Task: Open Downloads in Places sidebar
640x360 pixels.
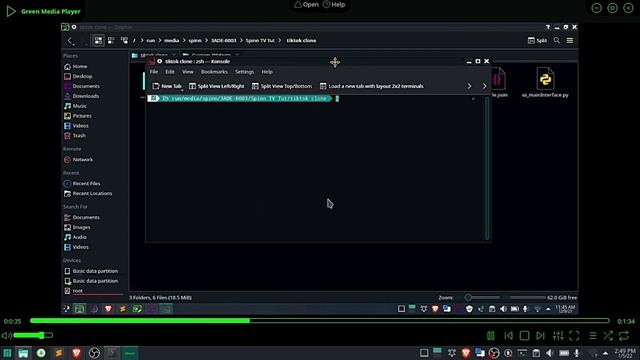Action: point(82,96)
